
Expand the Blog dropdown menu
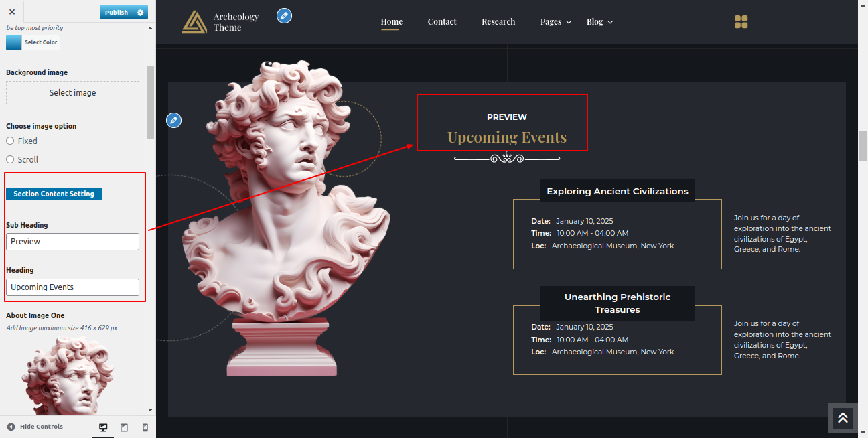tap(599, 22)
